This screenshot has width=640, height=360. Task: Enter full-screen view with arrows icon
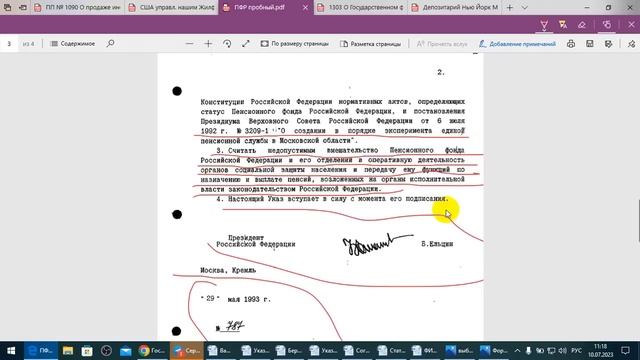246,43
